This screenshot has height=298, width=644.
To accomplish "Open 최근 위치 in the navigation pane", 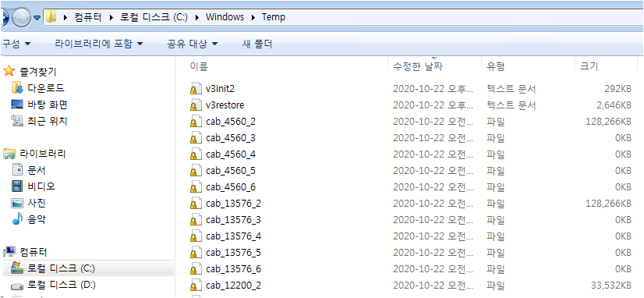I will [48, 121].
